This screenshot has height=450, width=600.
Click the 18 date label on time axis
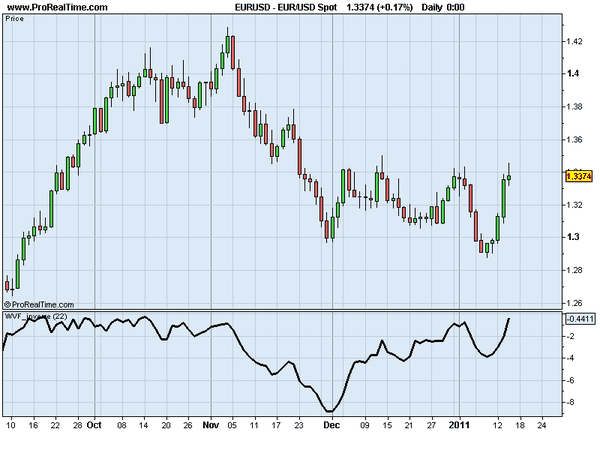coord(520,425)
